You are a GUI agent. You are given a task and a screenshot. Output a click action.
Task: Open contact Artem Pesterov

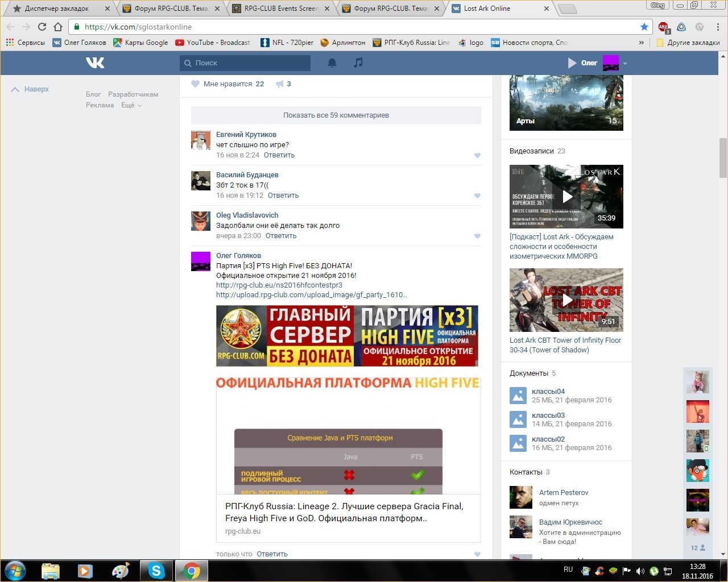click(564, 493)
